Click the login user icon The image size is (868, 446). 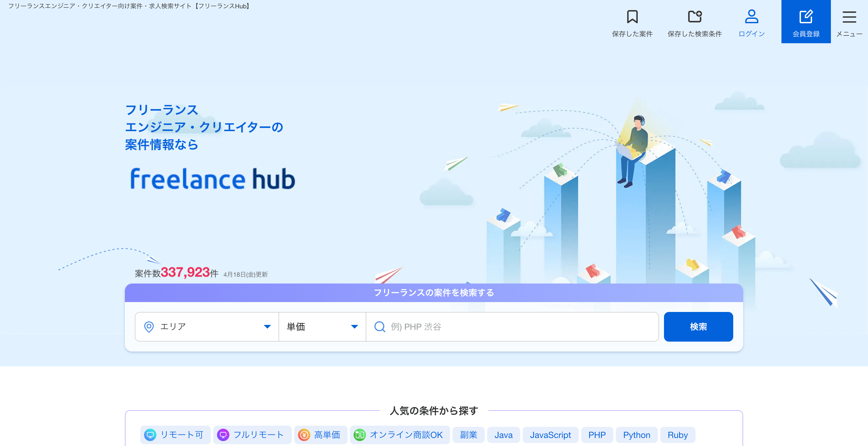(x=751, y=16)
